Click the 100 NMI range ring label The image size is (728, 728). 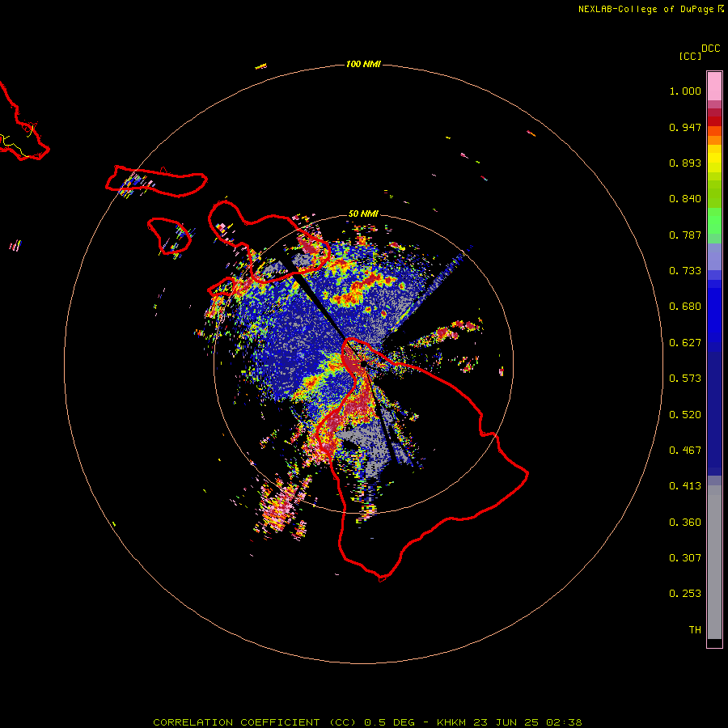point(363,64)
